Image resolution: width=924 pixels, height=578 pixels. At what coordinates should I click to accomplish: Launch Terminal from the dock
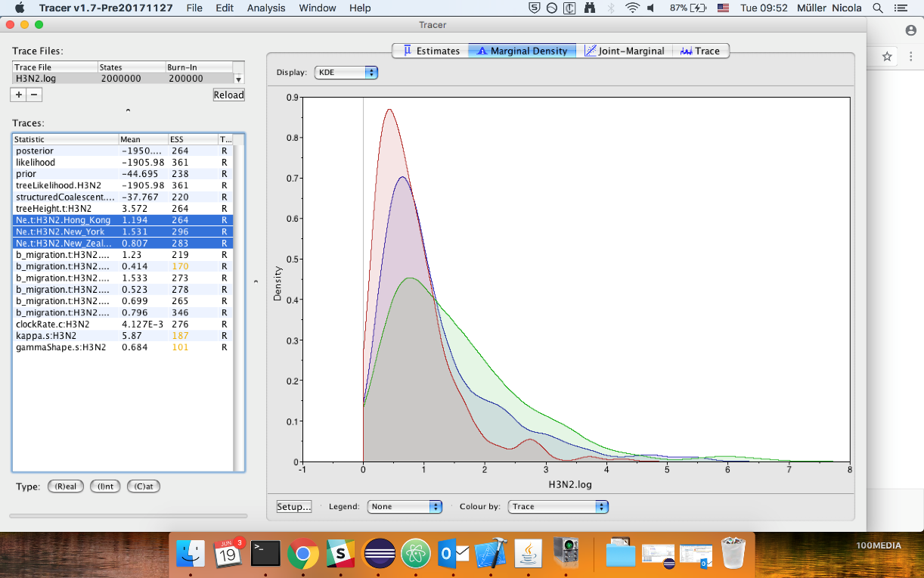click(x=265, y=554)
